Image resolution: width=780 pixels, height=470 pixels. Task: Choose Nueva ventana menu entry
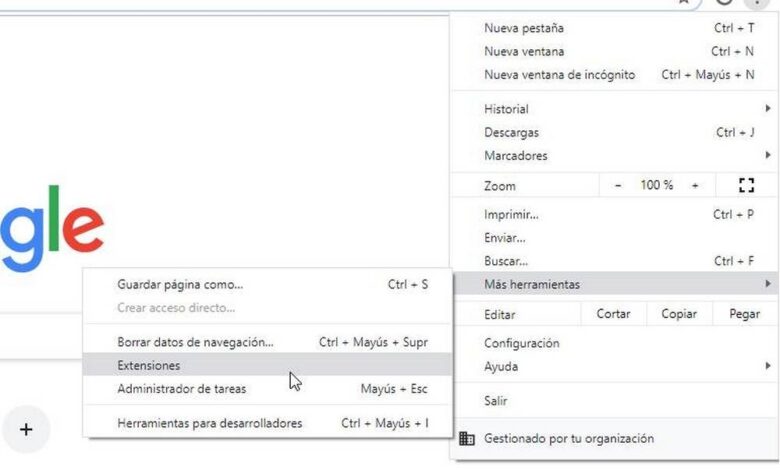point(615,51)
